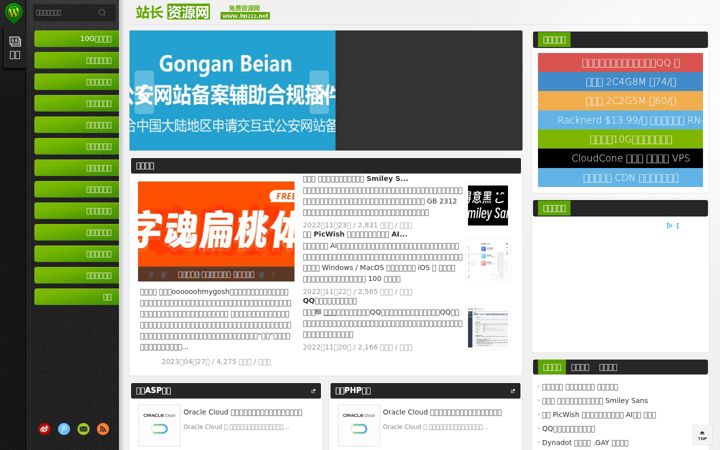This screenshot has width=720, height=450.
Task: Click the green WordPress pin logo icon
Action: coord(14,12)
